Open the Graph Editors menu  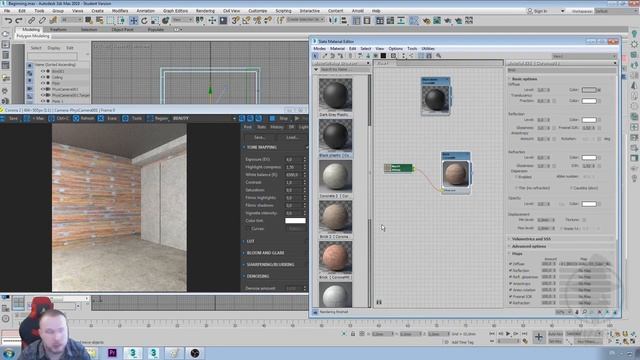click(x=176, y=11)
